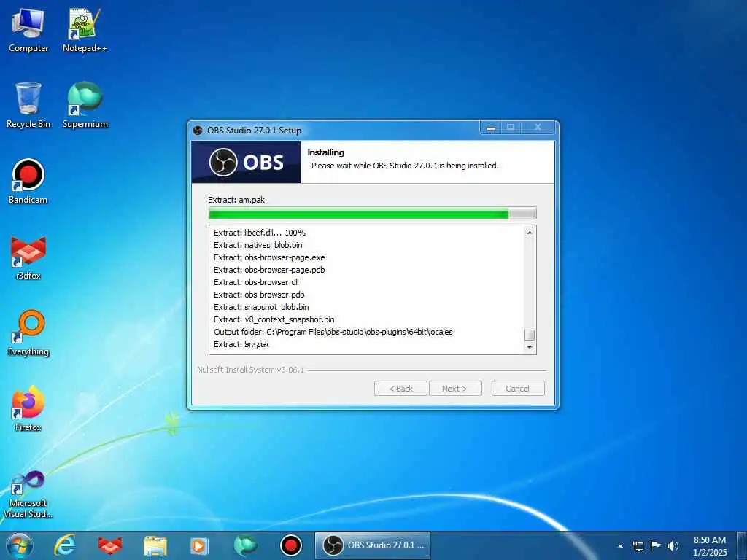
Task: Cancel the OBS Studio installation
Action: click(x=518, y=389)
